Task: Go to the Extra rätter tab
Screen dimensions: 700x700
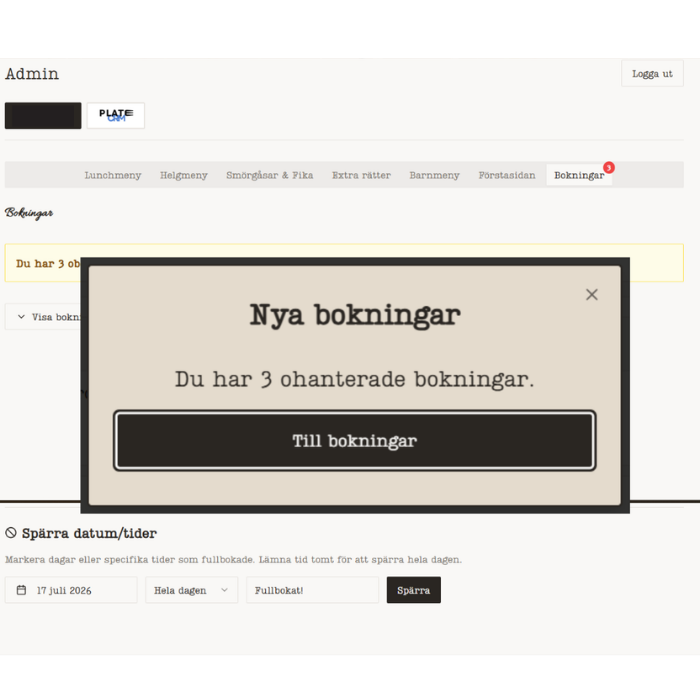Action: click(361, 175)
